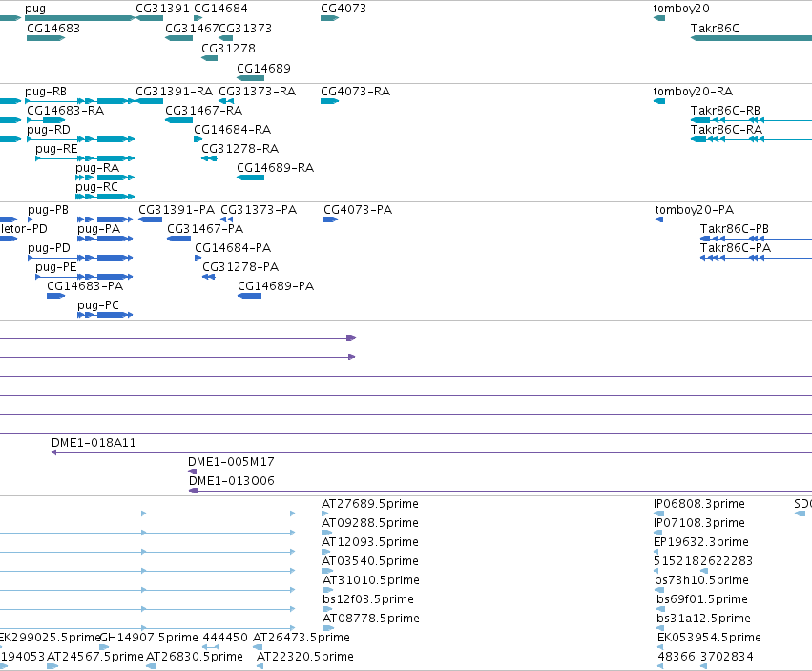This screenshot has height=671, width=812.
Task: Select the tomboy20 gene label
Action: (x=681, y=9)
